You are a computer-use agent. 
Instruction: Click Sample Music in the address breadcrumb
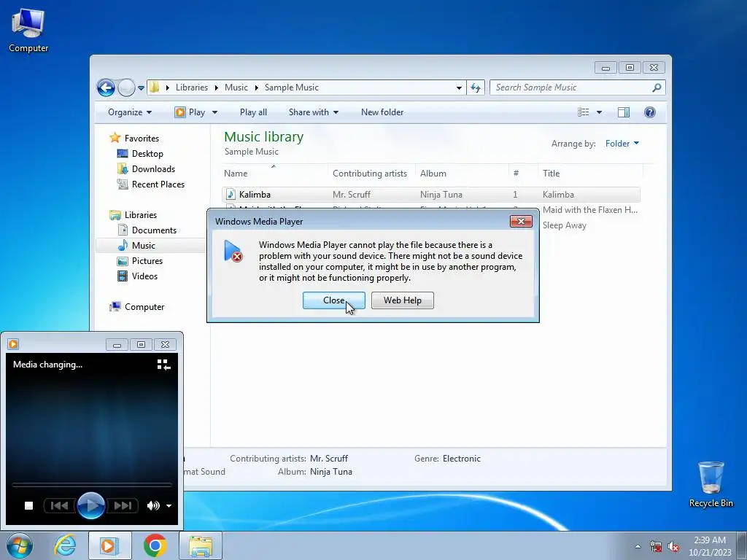292,87
